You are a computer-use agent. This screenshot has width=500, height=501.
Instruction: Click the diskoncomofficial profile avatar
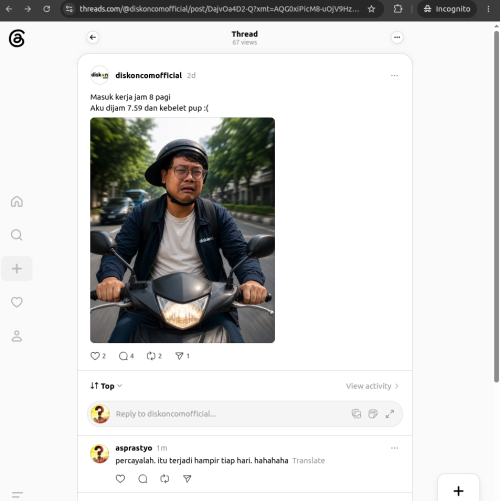99,75
